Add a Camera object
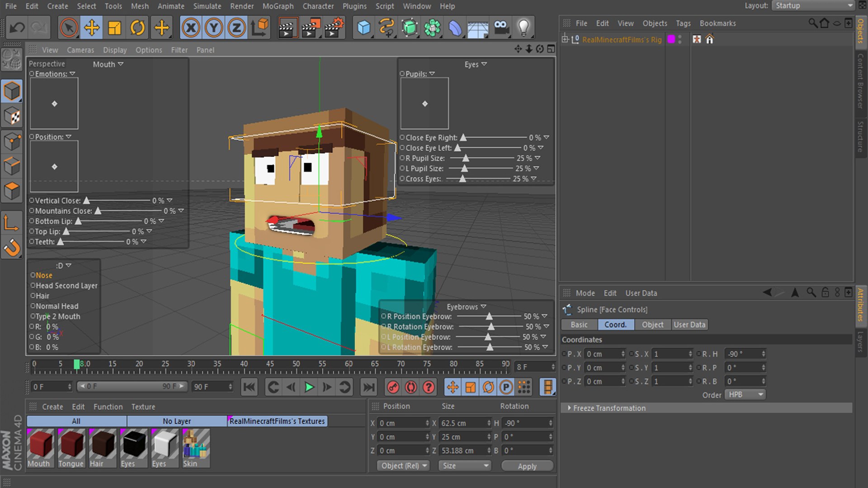The height and width of the screenshot is (488, 868). [501, 28]
